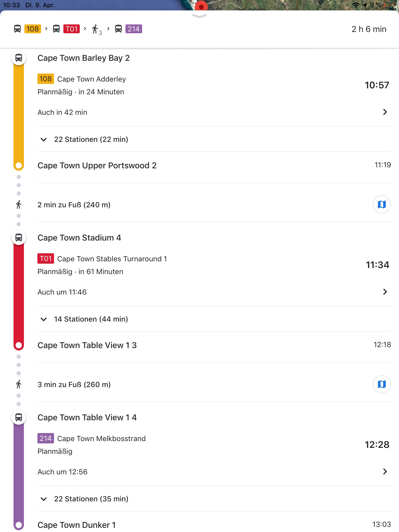This screenshot has width=399, height=532.
Task: Tap the 108 line badge in summary
Action: tap(33, 29)
